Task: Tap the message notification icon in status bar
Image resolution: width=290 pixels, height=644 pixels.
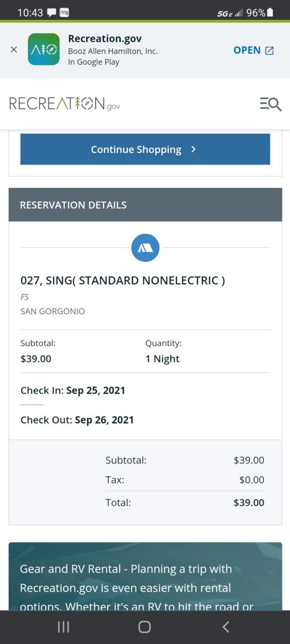Action: point(52,13)
